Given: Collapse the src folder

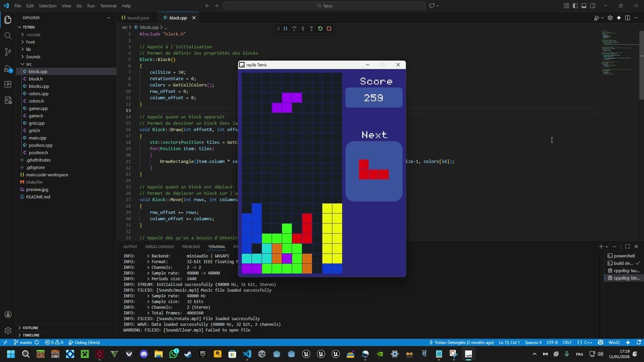Looking at the screenshot, I should click(x=29, y=64).
